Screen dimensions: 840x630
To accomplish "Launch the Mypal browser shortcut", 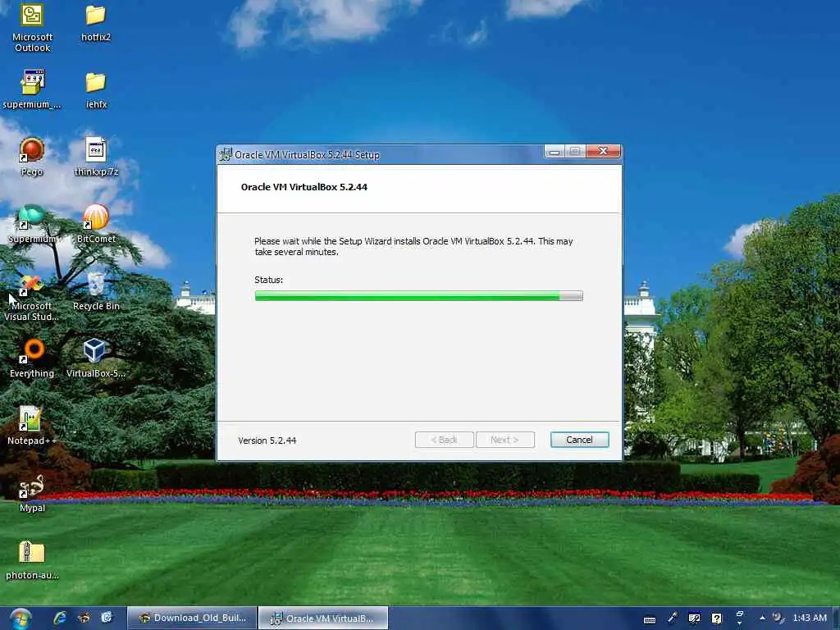I will (x=32, y=493).
